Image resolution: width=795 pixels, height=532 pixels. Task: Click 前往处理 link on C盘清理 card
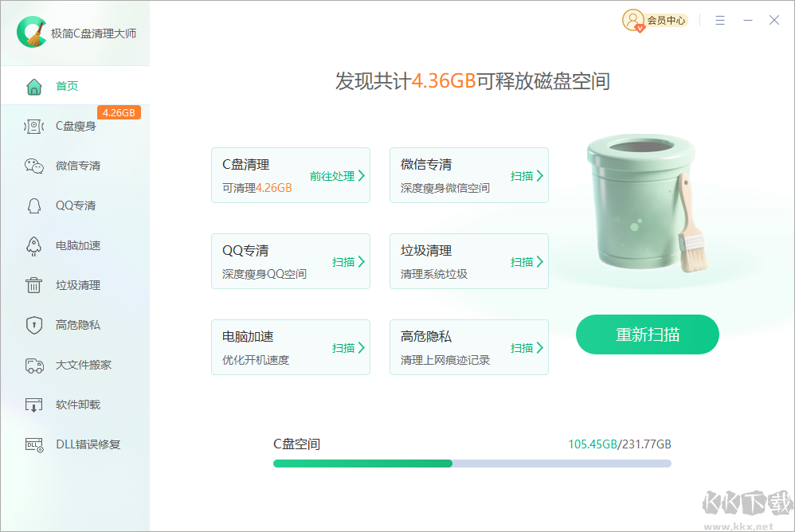coord(332,176)
